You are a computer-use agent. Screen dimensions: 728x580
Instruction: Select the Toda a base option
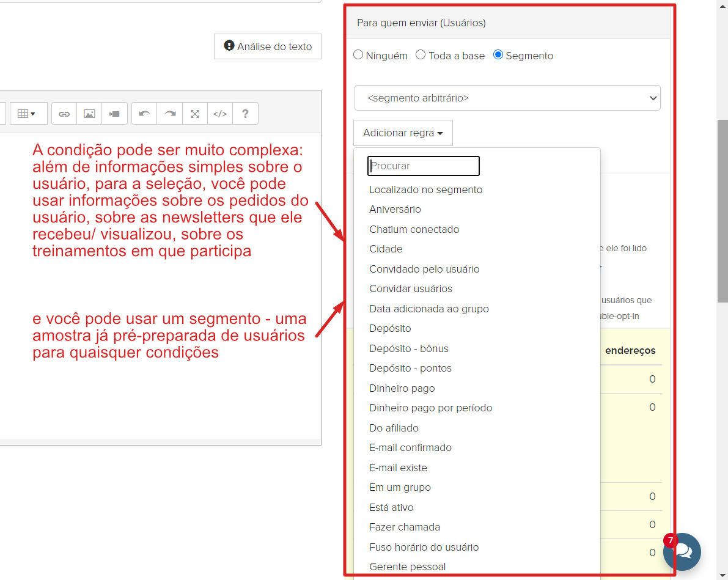coord(421,55)
